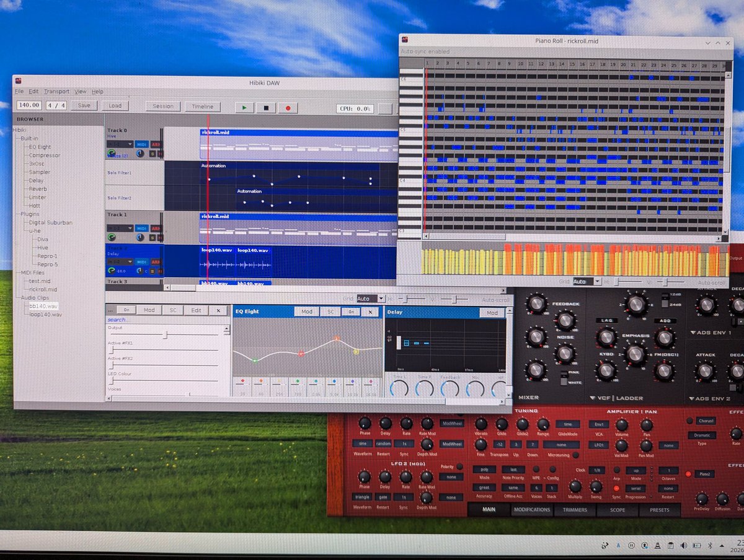
Task: Click the Delay device Time L knob
Action: (399, 388)
